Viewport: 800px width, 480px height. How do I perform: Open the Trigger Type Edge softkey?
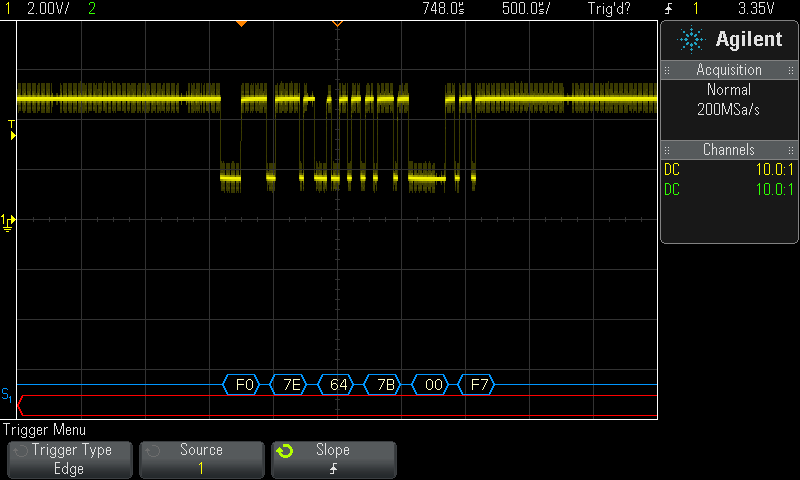pos(69,459)
